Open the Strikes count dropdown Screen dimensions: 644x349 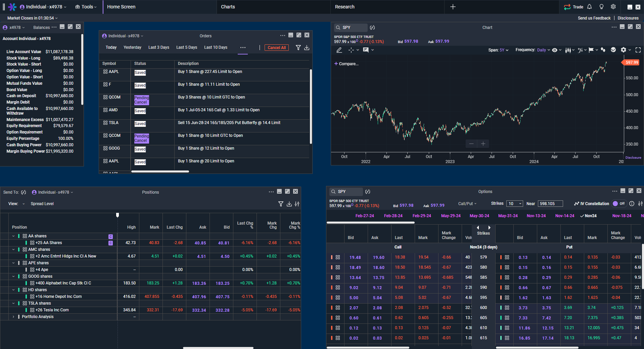[515, 204]
